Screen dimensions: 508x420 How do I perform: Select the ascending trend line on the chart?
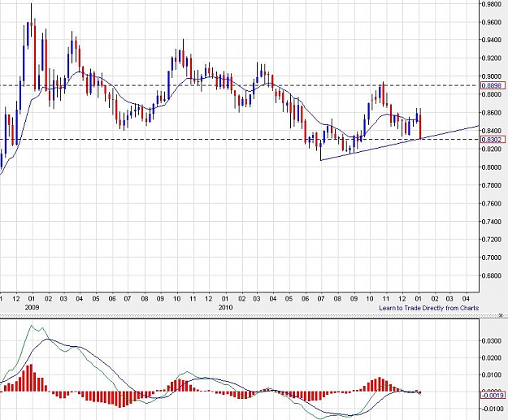coord(399,143)
